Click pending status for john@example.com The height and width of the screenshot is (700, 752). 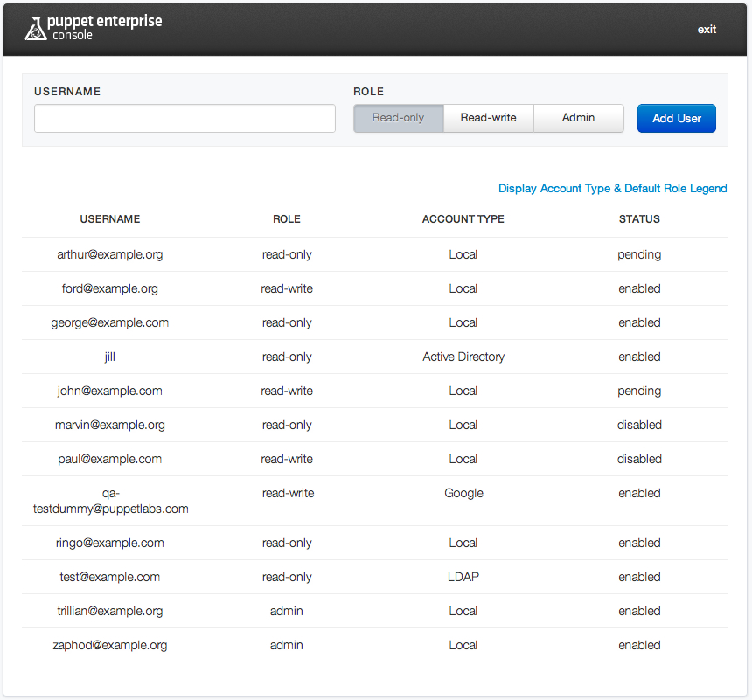coord(639,392)
